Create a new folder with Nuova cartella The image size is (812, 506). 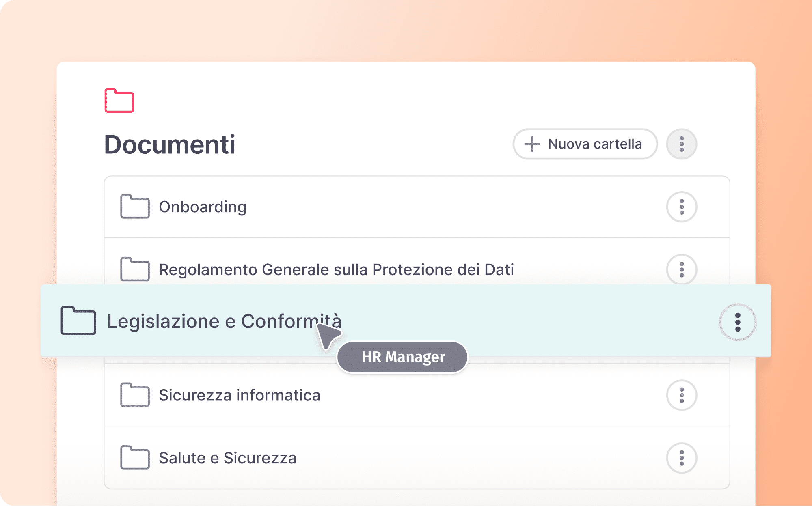[585, 144]
